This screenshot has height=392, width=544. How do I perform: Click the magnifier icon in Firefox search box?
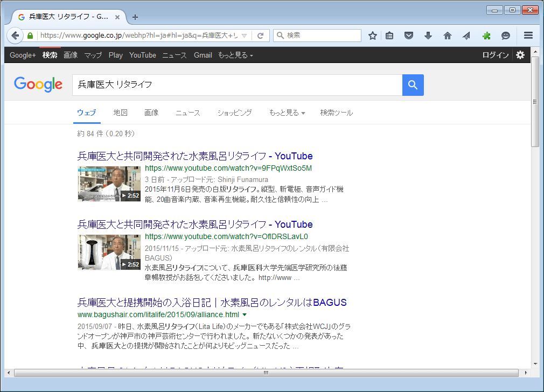(x=280, y=36)
